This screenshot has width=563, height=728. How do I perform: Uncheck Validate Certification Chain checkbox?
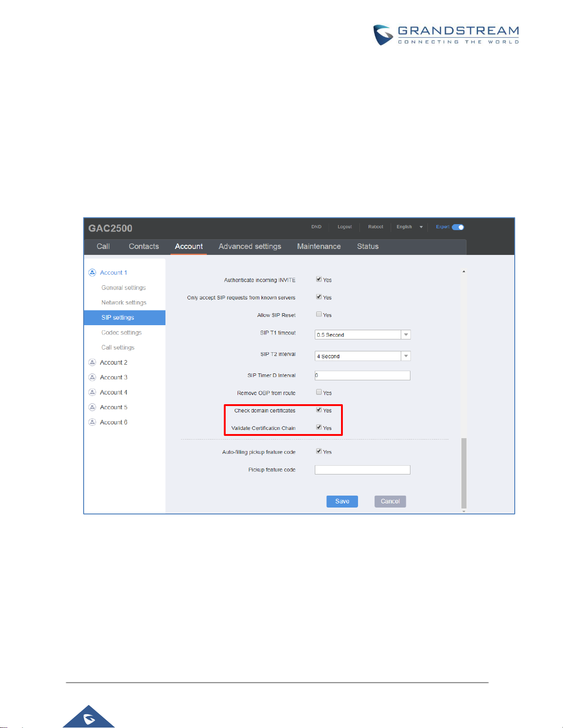(319, 427)
